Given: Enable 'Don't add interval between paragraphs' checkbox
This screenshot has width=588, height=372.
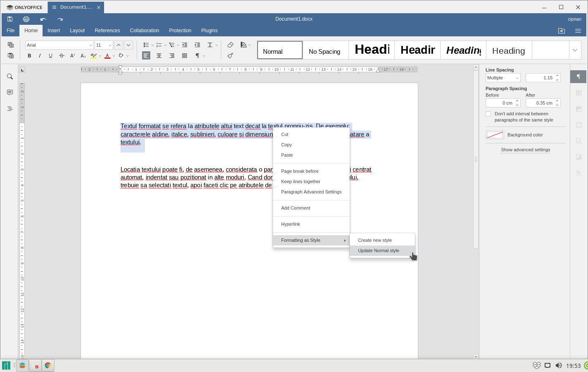Looking at the screenshot, I should point(488,114).
